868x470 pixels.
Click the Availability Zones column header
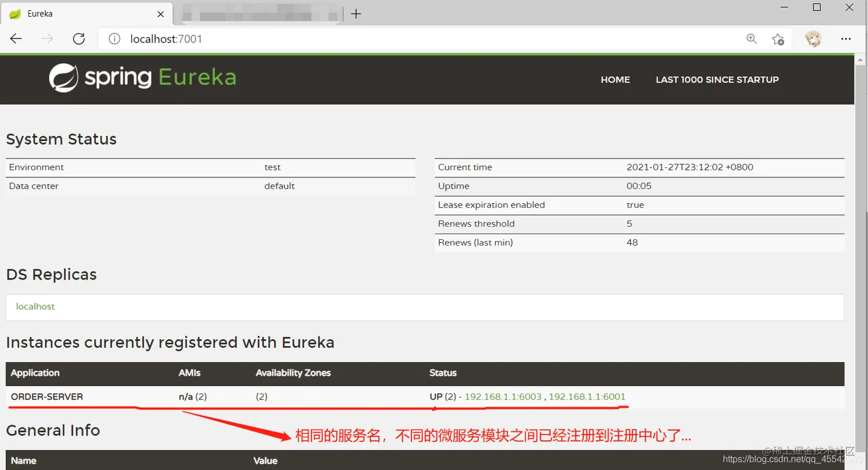[293, 373]
